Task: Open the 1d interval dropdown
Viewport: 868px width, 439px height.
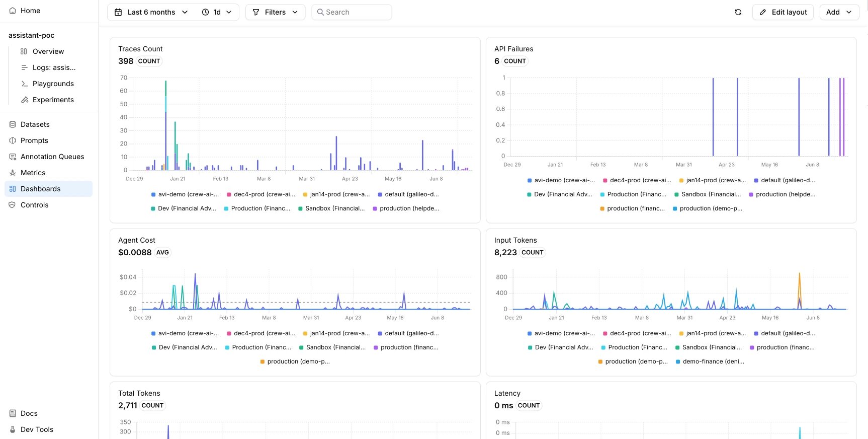Action: coord(217,12)
